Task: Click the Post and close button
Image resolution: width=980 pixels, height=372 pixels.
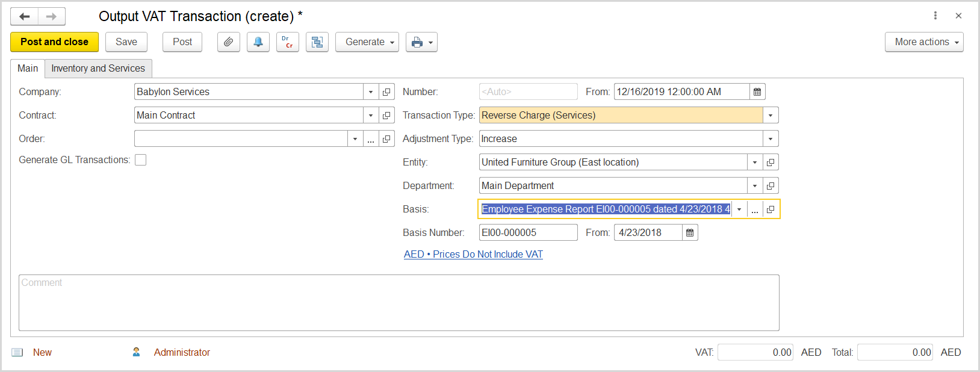Action: click(x=55, y=42)
